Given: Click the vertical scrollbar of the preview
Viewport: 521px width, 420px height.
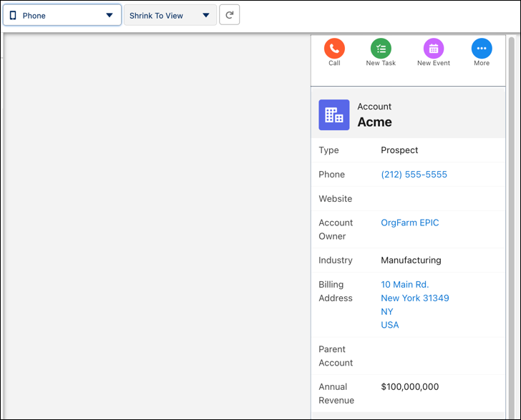Looking at the screenshot, I should pyautogui.click(x=512, y=227).
